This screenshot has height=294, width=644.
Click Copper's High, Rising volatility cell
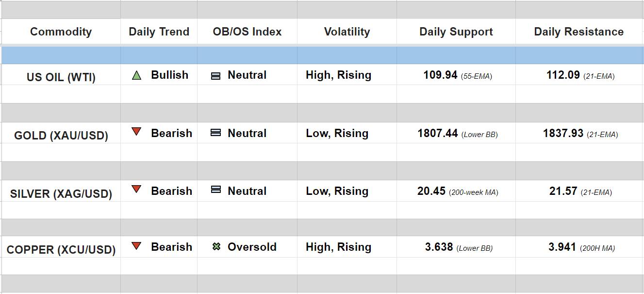tap(338, 247)
